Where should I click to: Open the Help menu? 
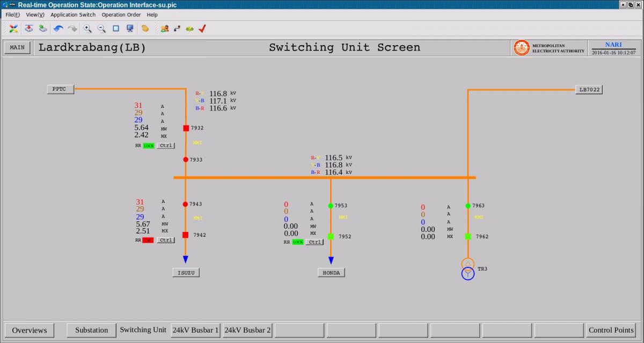tap(152, 15)
